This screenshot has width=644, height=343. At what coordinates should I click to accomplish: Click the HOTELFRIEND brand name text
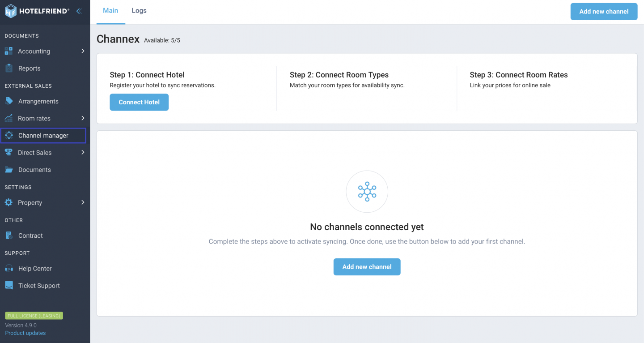[x=44, y=11]
